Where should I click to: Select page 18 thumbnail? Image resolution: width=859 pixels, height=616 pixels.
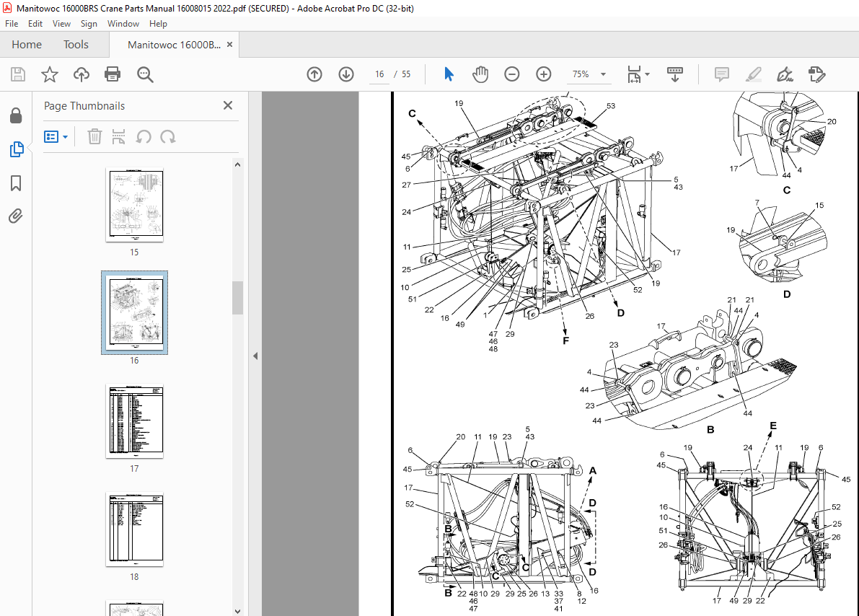134,529
